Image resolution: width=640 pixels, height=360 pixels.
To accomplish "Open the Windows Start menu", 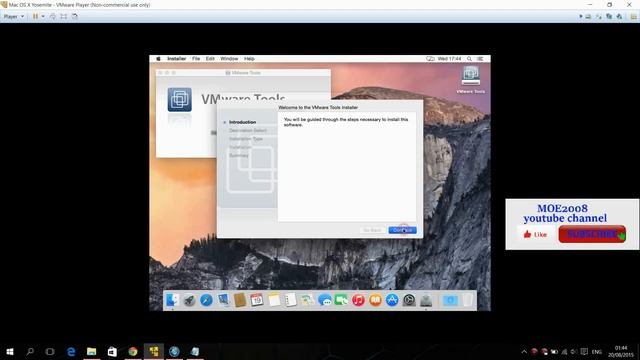I will (x=10, y=351).
